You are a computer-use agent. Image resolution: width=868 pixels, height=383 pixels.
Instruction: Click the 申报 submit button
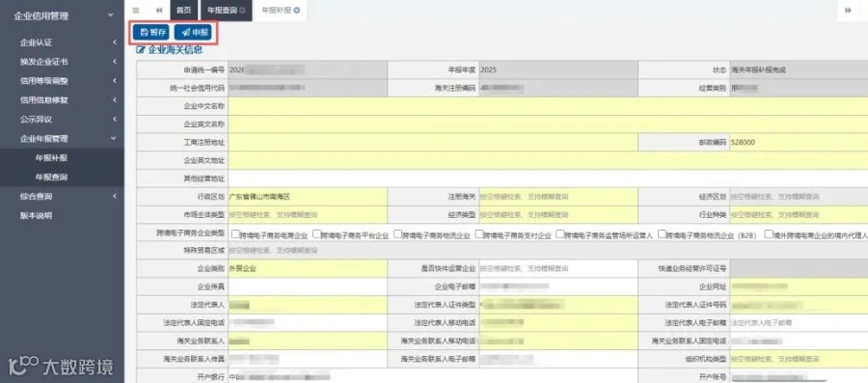tap(193, 32)
